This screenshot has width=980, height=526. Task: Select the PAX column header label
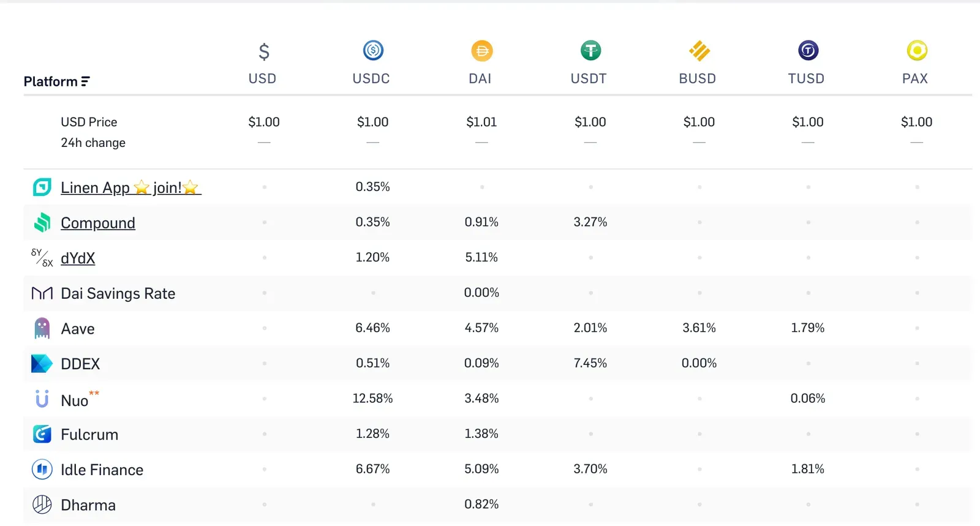pyautogui.click(x=915, y=78)
